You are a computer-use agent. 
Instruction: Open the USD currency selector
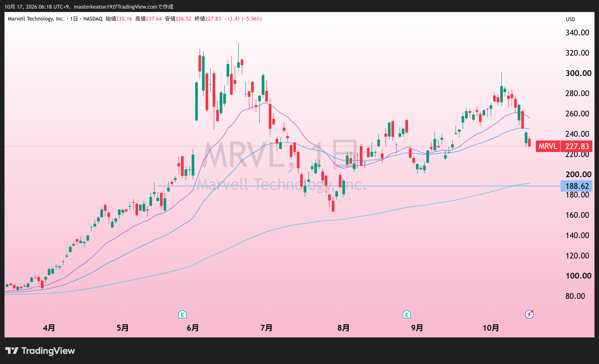click(577, 19)
